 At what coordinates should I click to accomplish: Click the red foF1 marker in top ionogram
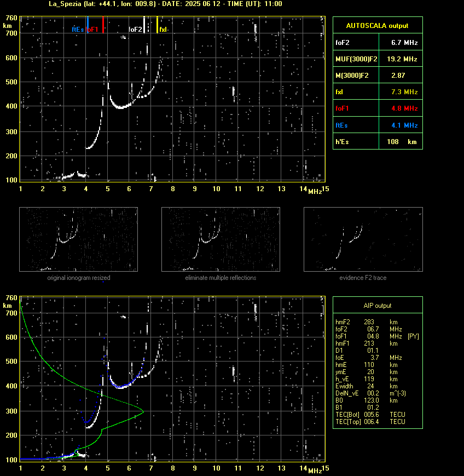[x=103, y=25]
